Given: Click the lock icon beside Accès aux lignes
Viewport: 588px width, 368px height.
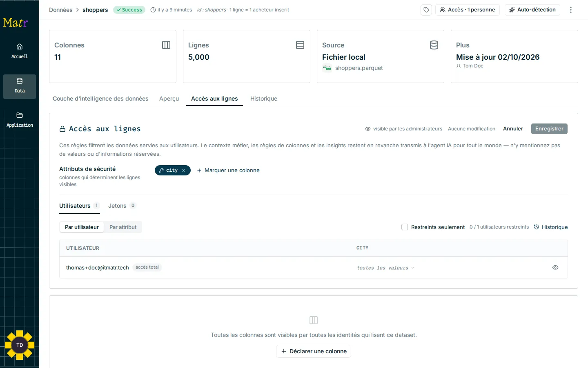Looking at the screenshot, I should pyautogui.click(x=62, y=129).
